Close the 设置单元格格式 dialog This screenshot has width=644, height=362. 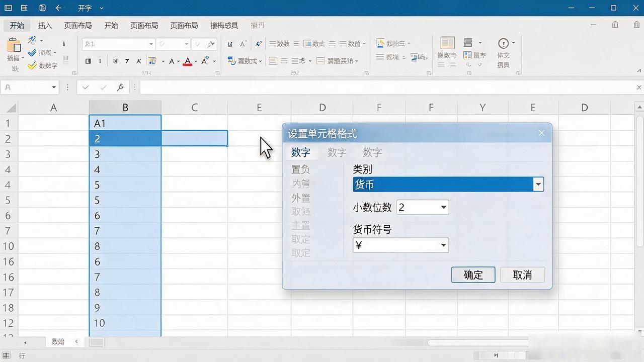coord(541,133)
